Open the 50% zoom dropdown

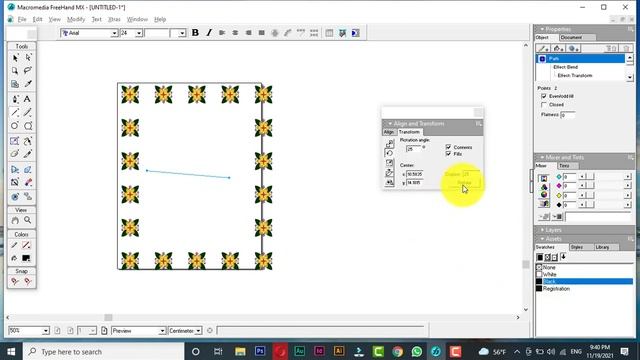point(46,331)
